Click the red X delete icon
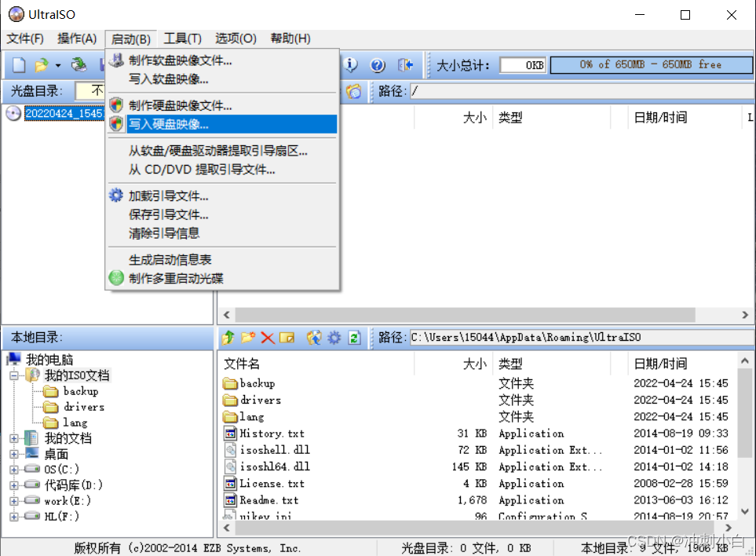This screenshot has width=756, height=556. (268, 338)
